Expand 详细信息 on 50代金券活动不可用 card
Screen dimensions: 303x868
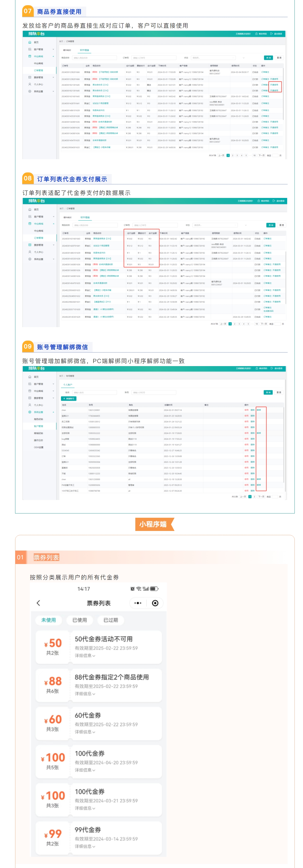click(x=85, y=655)
